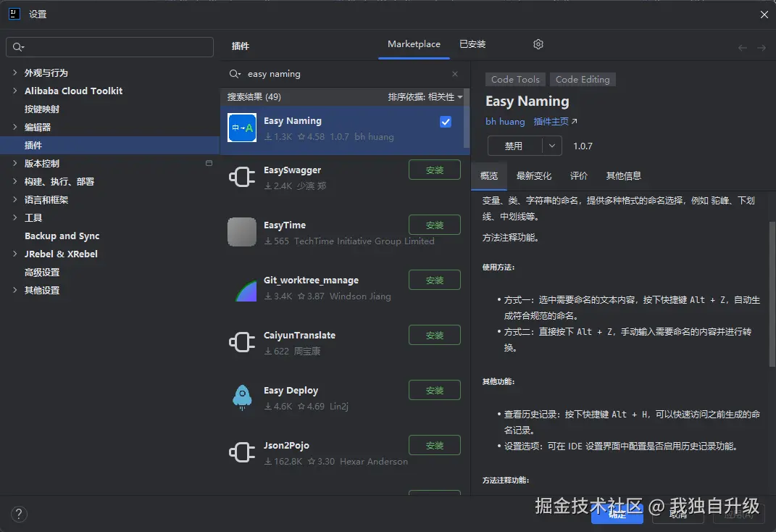Expand the 外观与行为 tree node
776x532 pixels.
[x=14, y=72]
